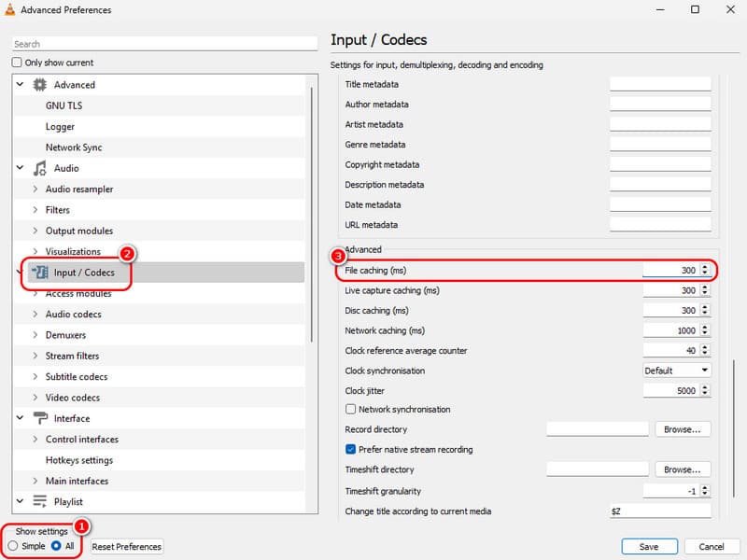This screenshot has height=560, width=747.
Task: Click the VLC cone icon in title bar
Action: [10, 10]
